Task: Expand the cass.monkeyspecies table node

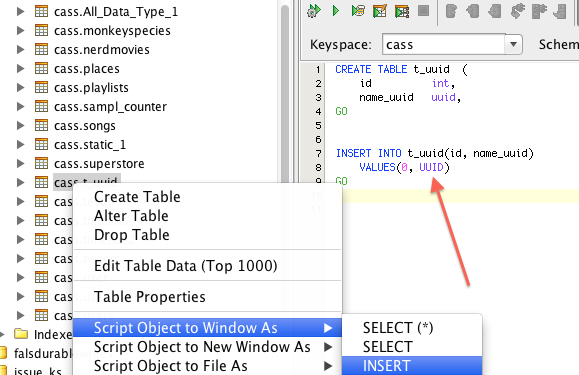Action: pyautogui.click(x=21, y=31)
